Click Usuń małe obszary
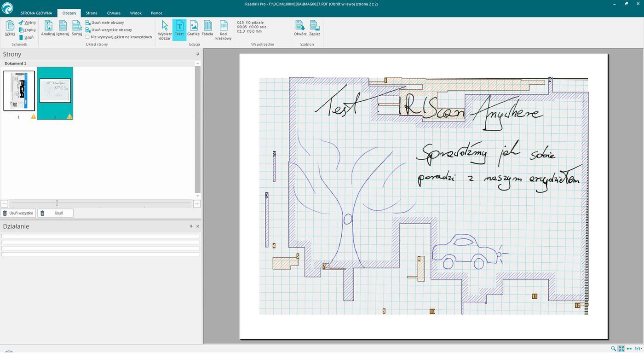This screenshot has height=353, width=644. tap(105, 23)
